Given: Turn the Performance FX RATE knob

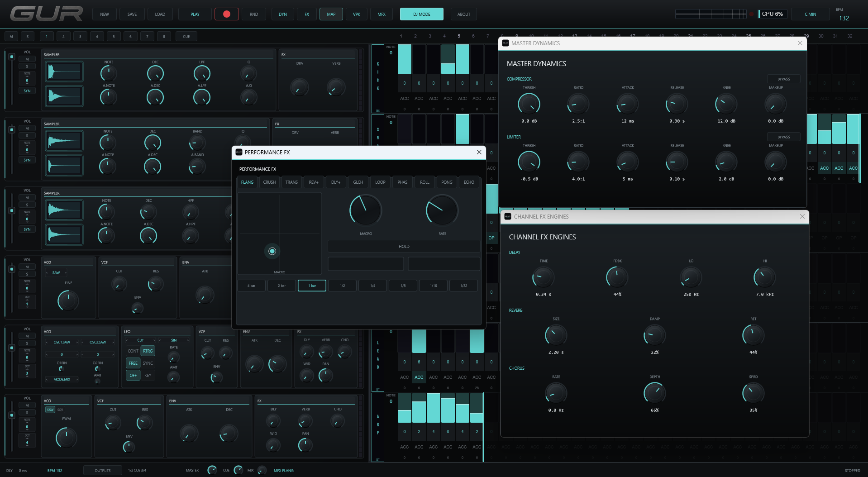Looking at the screenshot, I should (442, 210).
